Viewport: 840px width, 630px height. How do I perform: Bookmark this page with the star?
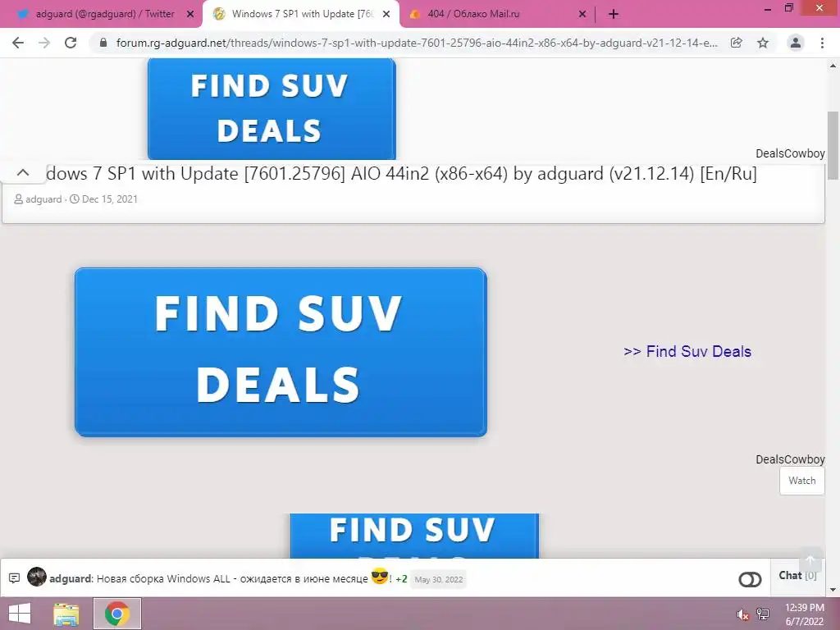tap(763, 43)
